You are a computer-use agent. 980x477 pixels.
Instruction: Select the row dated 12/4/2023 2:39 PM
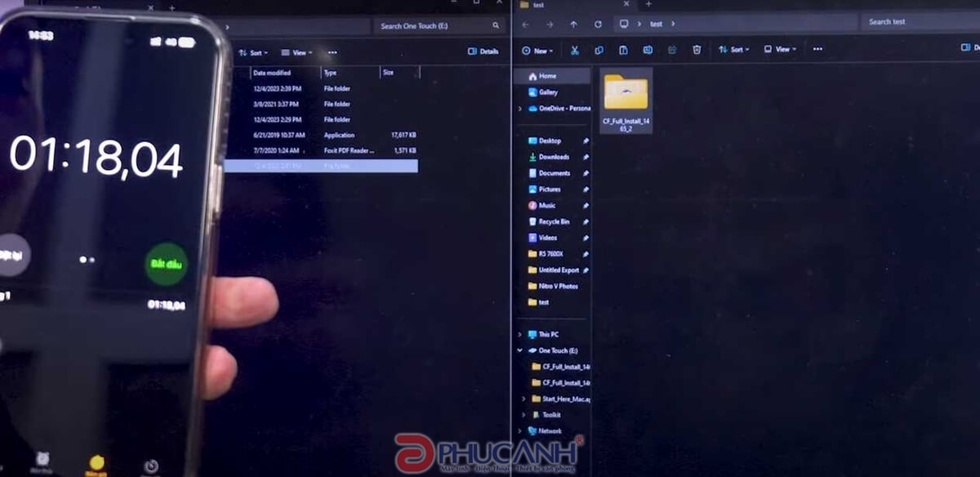click(x=321, y=88)
